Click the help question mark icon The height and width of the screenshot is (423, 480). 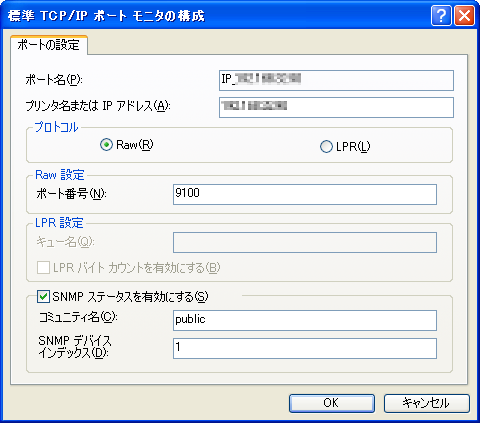point(441,16)
